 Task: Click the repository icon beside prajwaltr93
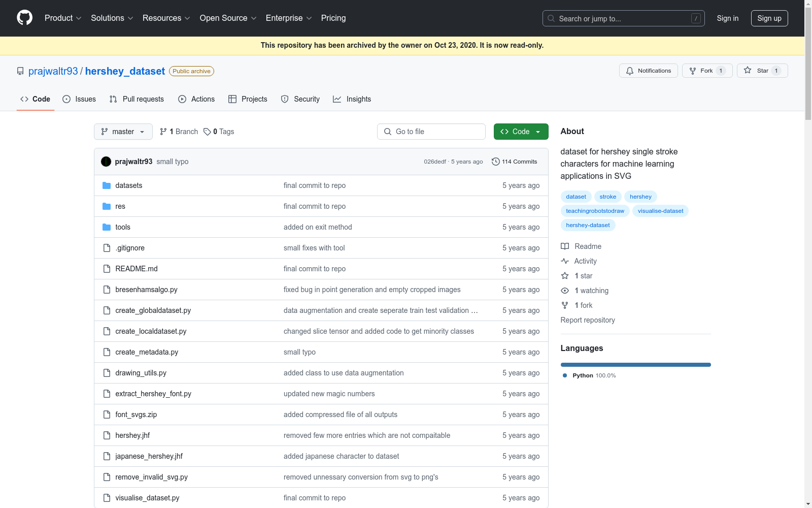(20, 71)
